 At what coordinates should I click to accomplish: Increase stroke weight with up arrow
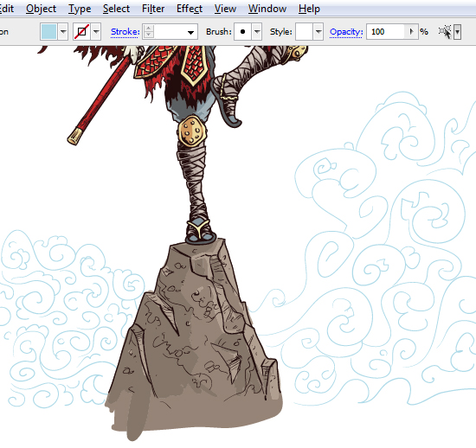tap(149, 29)
